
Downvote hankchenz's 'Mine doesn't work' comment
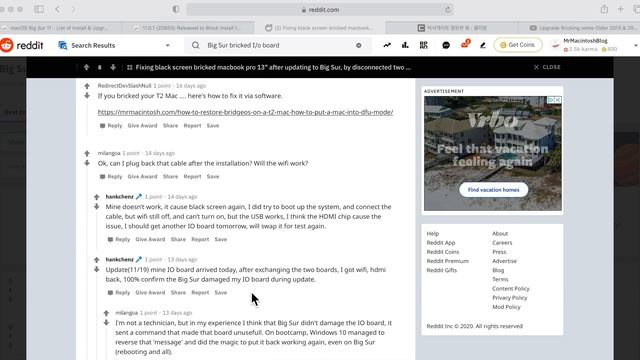pyautogui.click(x=97, y=207)
